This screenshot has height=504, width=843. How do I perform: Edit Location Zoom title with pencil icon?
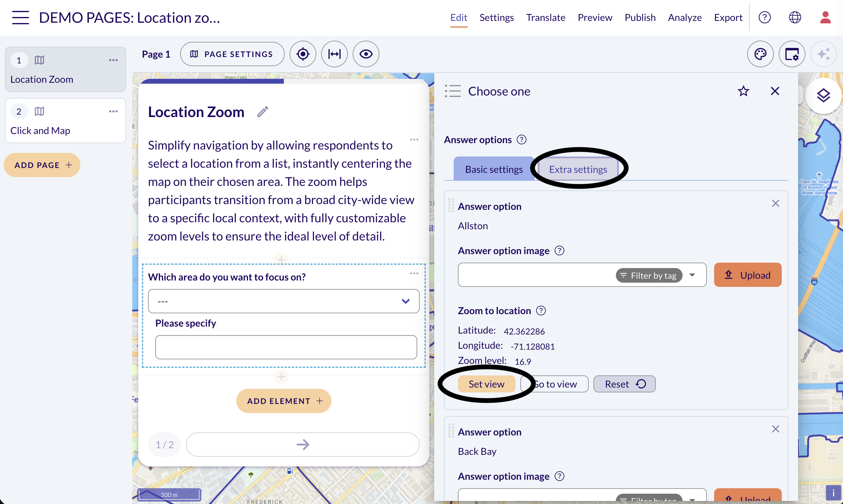tap(262, 112)
